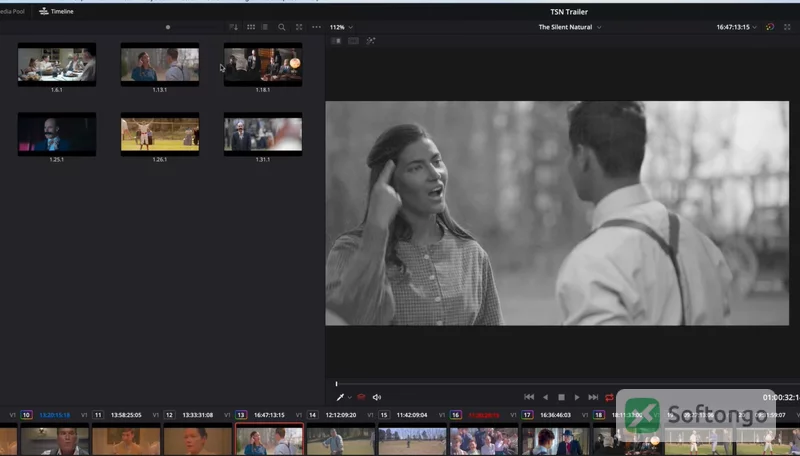This screenshot has height=456, width=800.
Task: Play the clip forward
Action: 577,397
